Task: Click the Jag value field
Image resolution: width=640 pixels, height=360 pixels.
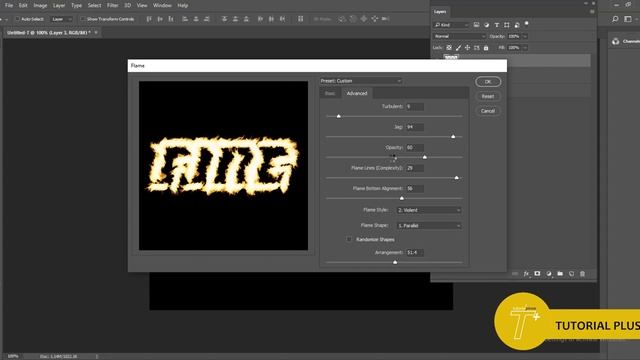Action: click(x=415, y=127)
